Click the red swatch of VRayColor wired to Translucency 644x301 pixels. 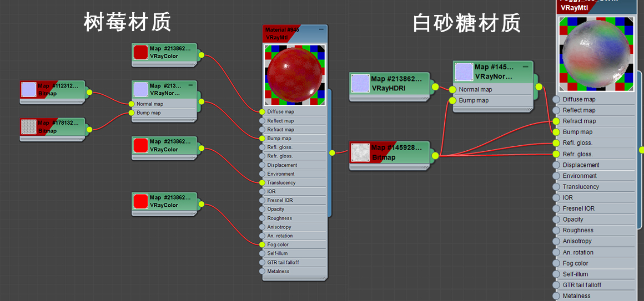click(x=141, y=145)
